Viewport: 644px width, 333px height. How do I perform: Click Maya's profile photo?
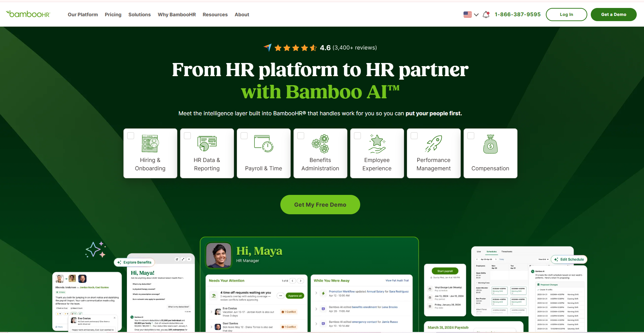(219, 255)
